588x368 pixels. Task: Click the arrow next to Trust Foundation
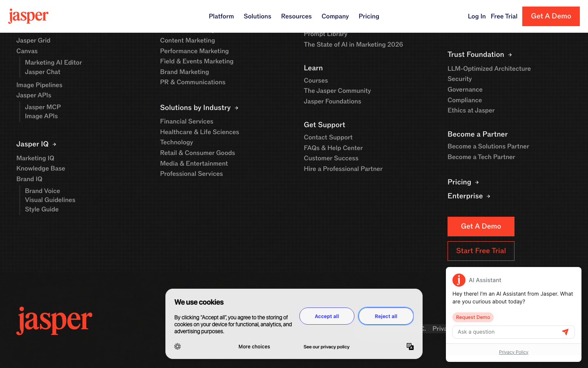(510, 55)
